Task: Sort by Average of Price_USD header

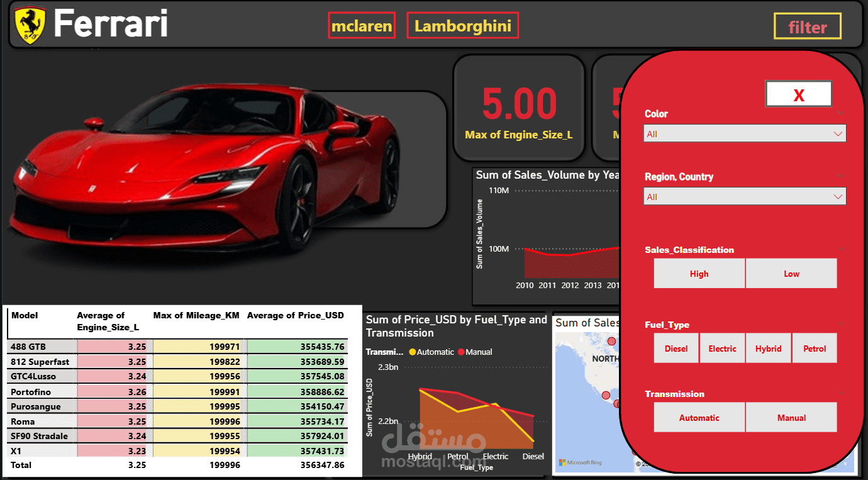Action: click(296, 315)
